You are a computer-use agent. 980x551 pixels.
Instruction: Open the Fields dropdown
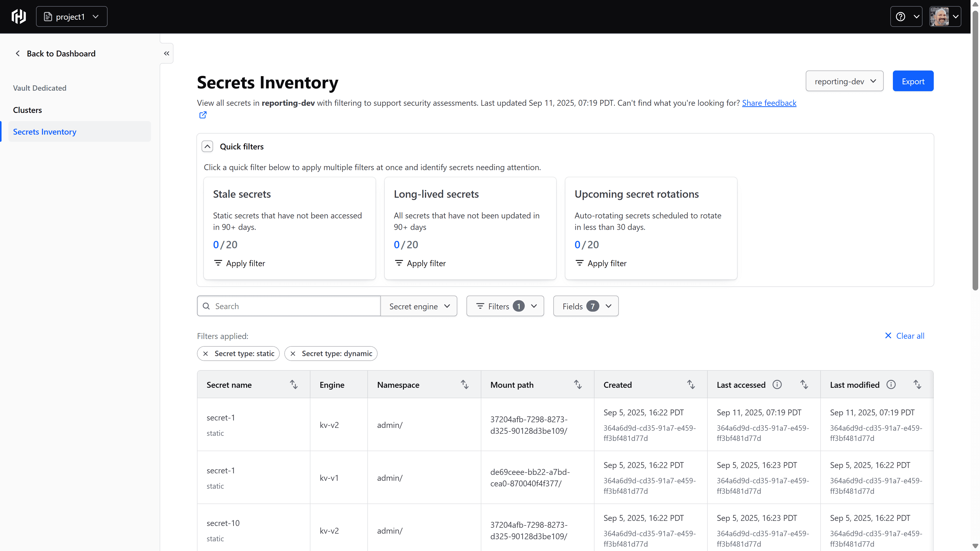click(585, 306)
